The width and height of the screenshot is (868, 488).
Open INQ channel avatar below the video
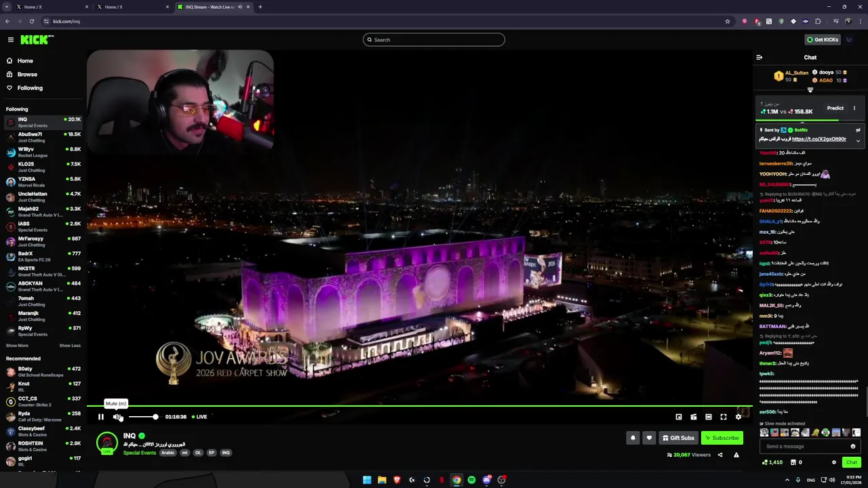pyautogui.click(x=106, y=443)
